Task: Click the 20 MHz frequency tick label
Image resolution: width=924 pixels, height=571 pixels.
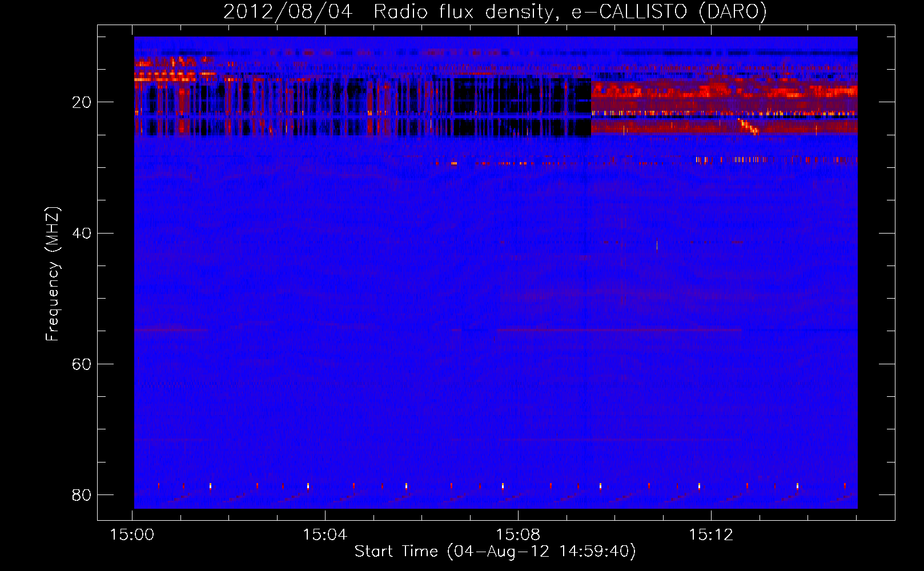Action: [82, 103]
